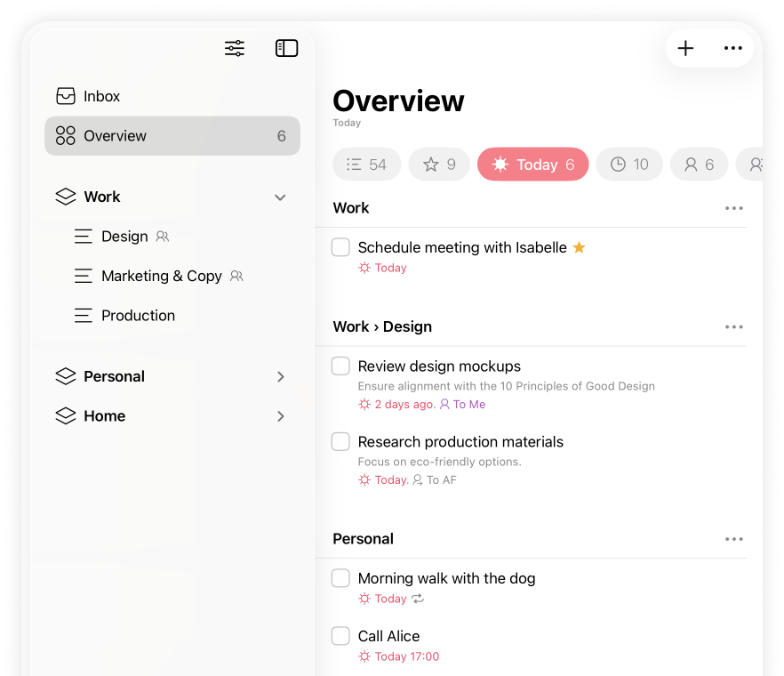Click the repeat icon on Morning walk task

(416, 599)
